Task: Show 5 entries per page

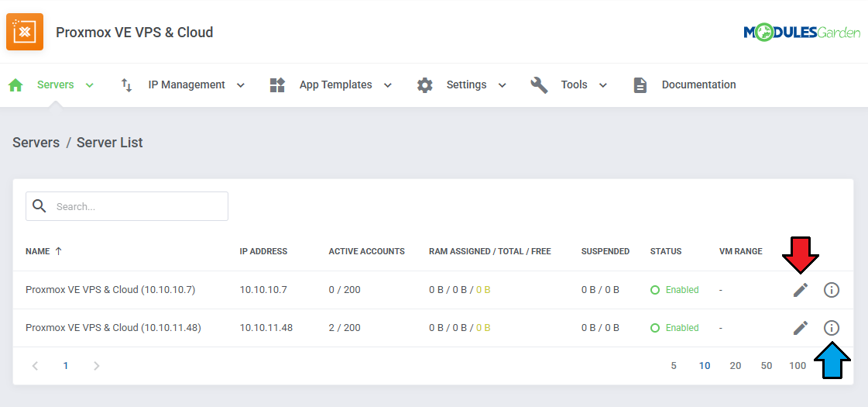Action: (x=674, y=365)
